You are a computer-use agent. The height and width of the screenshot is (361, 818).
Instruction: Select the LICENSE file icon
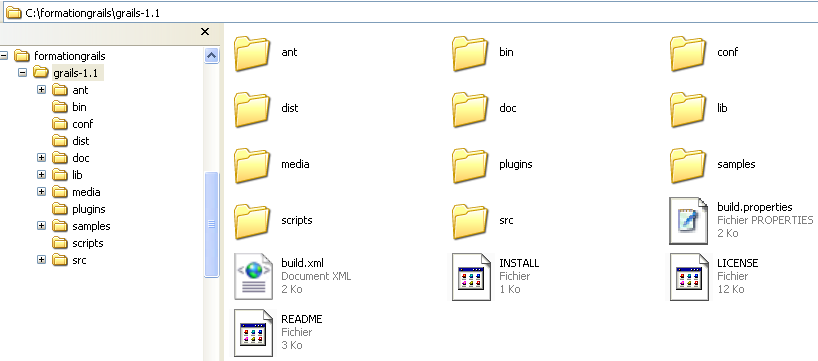(x=689, y=276)
